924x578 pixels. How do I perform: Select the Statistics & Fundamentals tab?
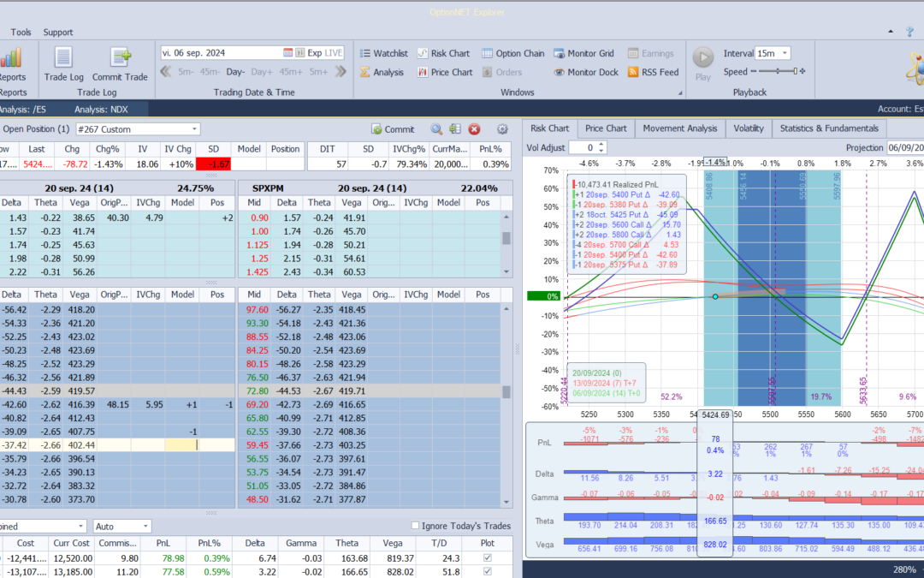click(829, 128)
